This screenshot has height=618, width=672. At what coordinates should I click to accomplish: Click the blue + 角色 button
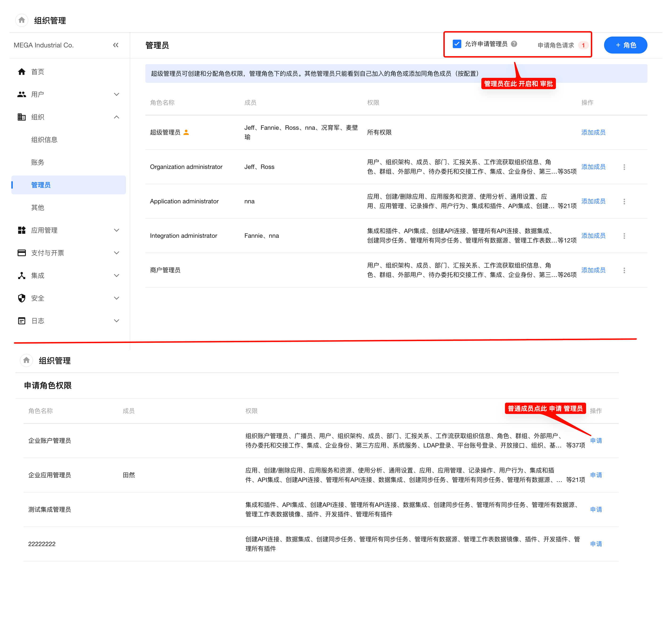click(625, 45)
